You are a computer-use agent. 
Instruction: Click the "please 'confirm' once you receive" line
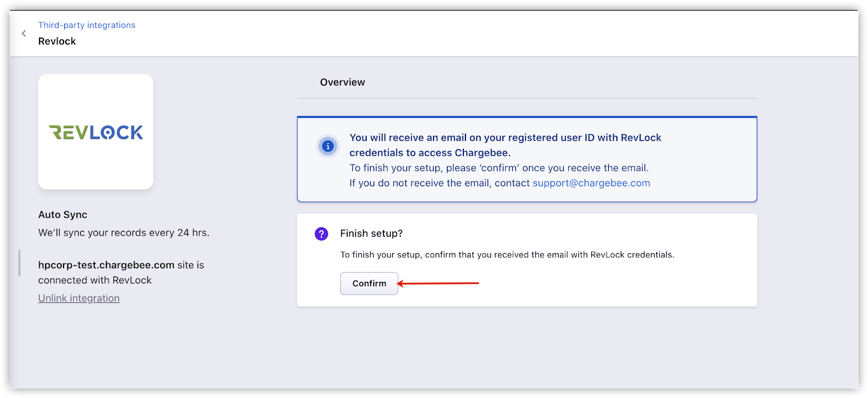(x=499, y=168)
